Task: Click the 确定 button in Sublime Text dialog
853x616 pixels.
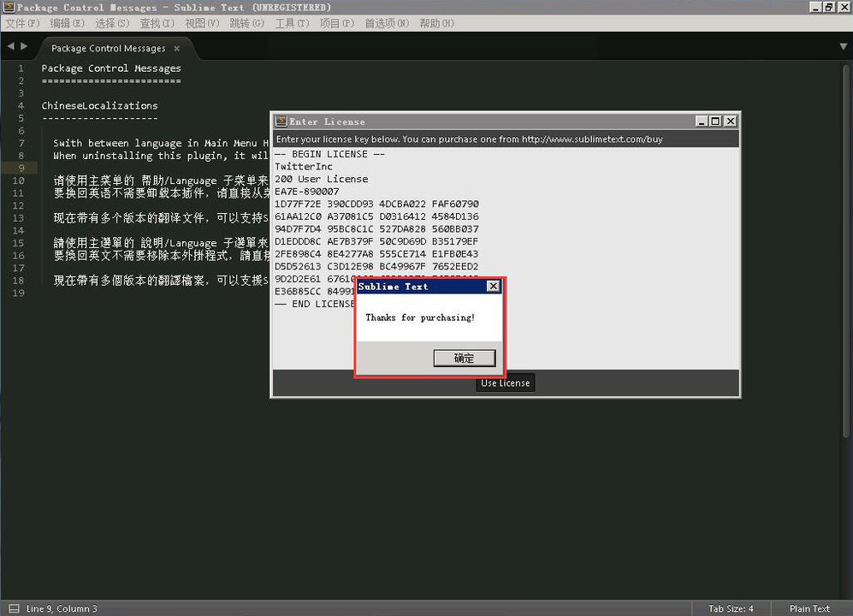Action: pos(465,358)
